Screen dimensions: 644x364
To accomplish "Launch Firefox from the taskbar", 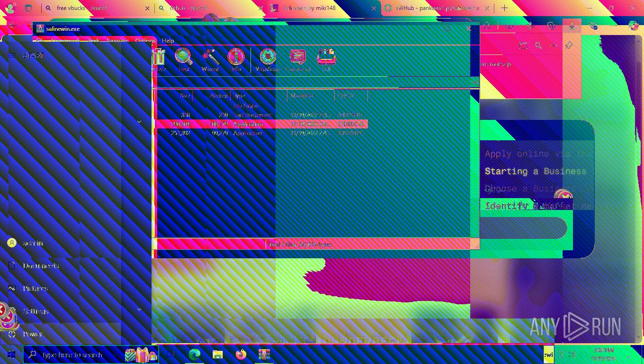I will tap(241, 355).
